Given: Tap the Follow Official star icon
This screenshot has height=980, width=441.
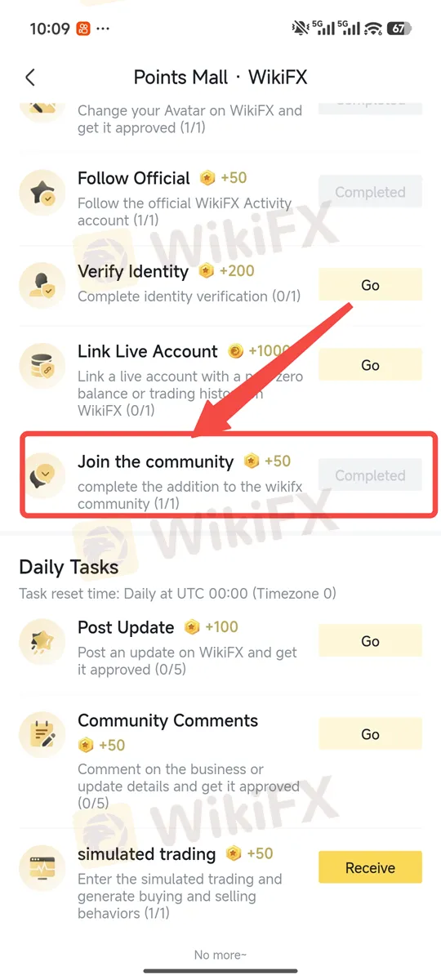Looking at the screenshot, I should pos(42,194).
